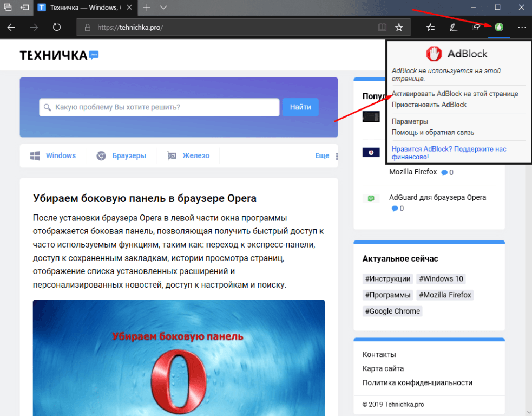Screen dimensions: 532x416
Task: Set these tabs aside icon
Action: (25, 7)
